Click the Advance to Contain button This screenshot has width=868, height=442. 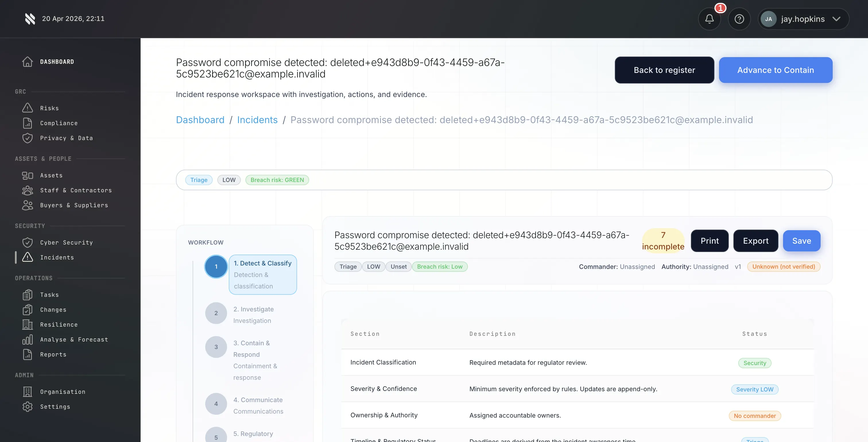point(775,70)
